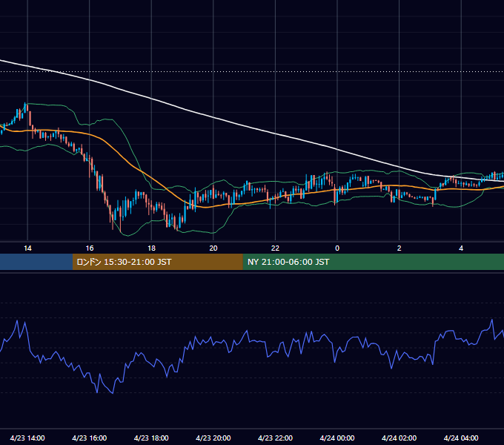Click the 4/24 04:00 date label
This screenshot has width=504, height=445.
461,438
